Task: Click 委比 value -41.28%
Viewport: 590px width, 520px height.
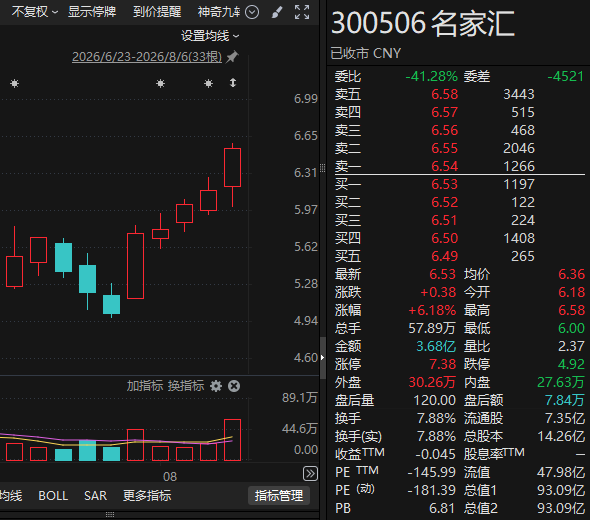Action: pyautogui.click(x=431, y=76)
